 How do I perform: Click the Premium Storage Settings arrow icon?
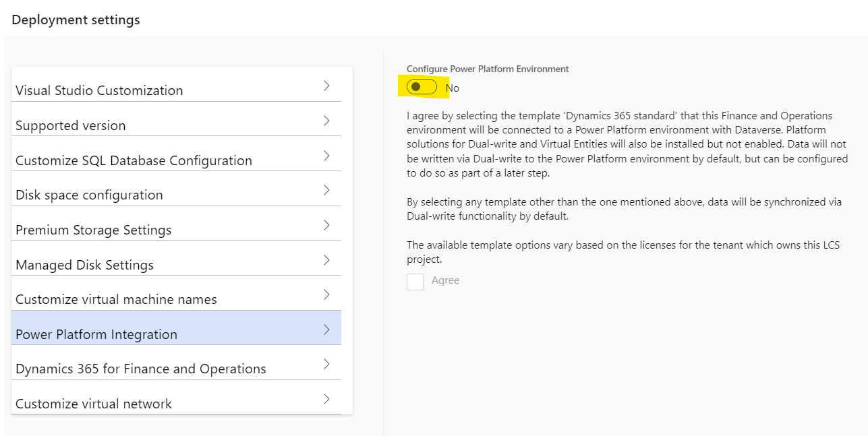coord(326,225)
